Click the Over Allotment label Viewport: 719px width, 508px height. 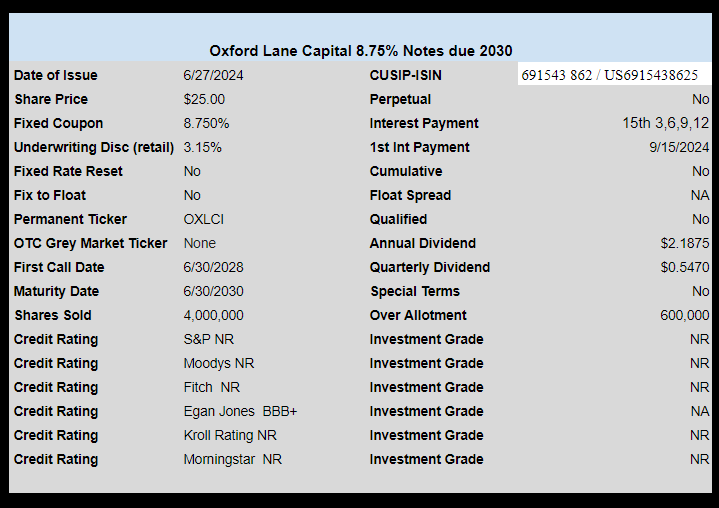pyautogui.click(x=418, y=315)
